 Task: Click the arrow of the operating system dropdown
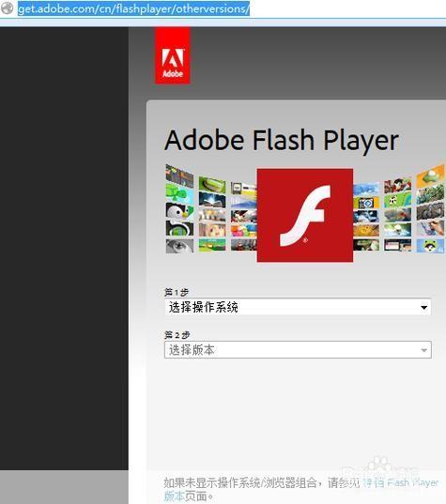click(423, 308)
